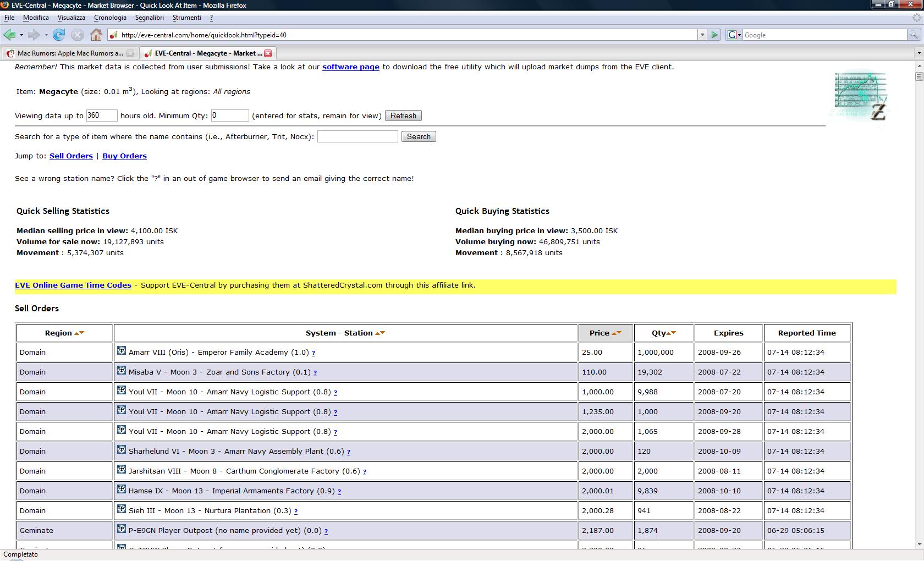This screenshot has width=924, height=561.
Task: Reload the current page
Action: 59,35
